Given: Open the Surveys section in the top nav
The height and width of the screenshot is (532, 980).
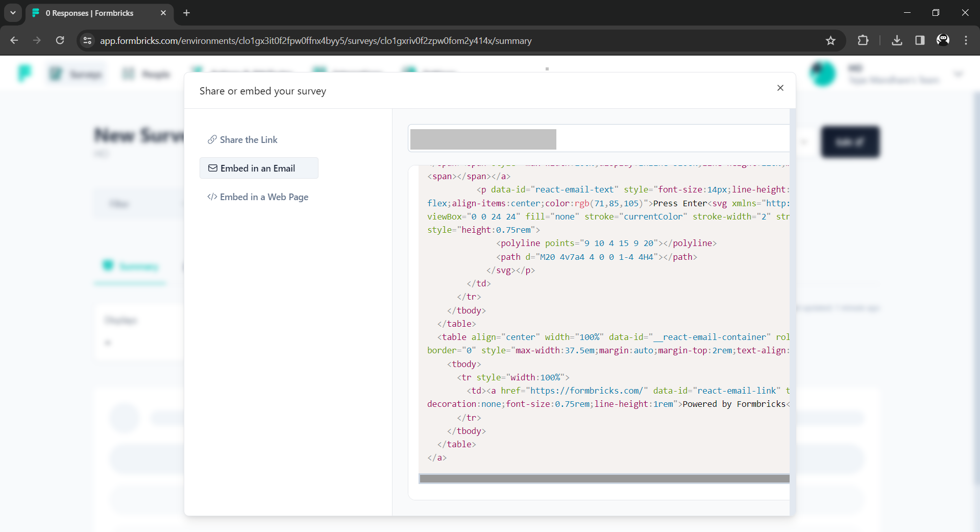Looking at the screenshot, I should (76, 74).
